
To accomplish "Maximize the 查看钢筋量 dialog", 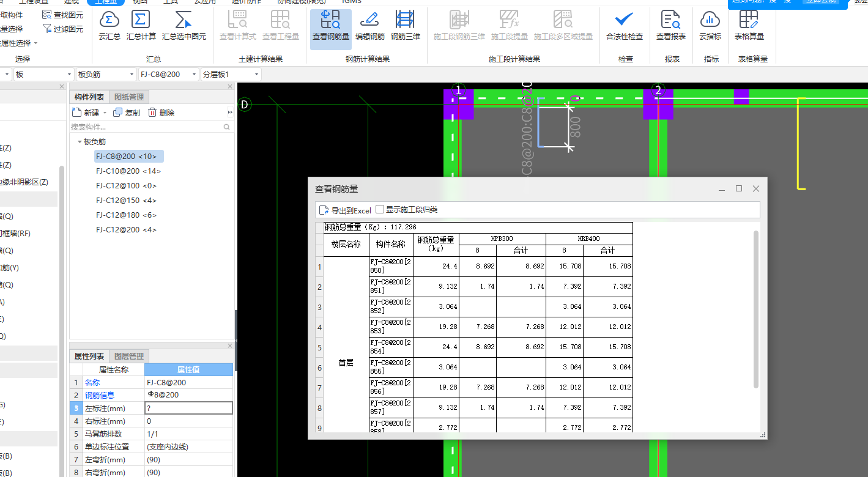I will [739, 188].
